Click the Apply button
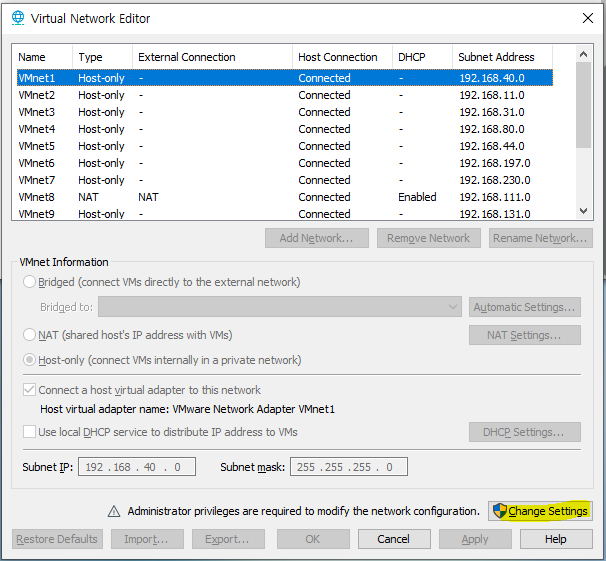 475,539
